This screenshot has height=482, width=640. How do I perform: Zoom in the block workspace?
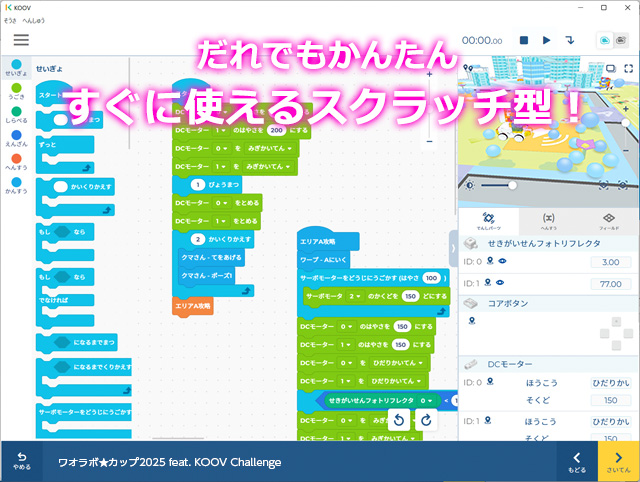[429, 74]
